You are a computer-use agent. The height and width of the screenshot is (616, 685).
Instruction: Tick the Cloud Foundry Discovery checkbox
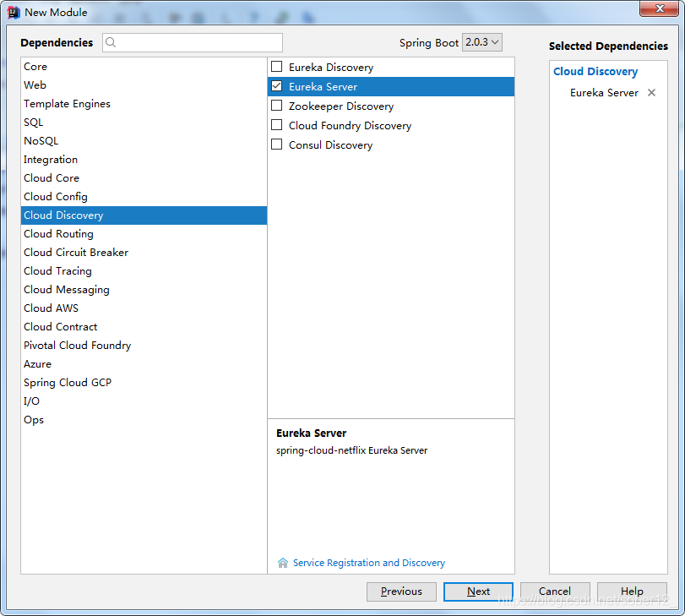[276, 125]
